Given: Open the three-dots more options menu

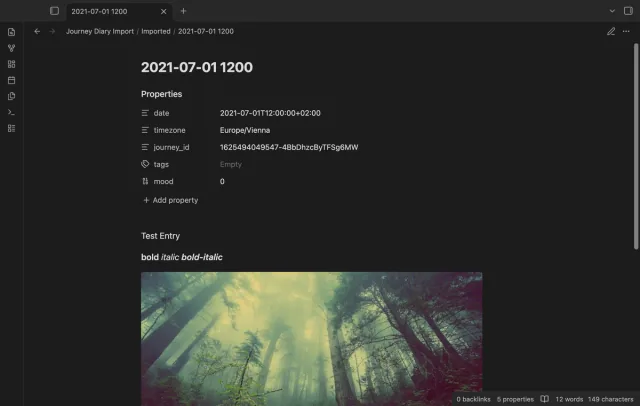Looking at the screenshot, I should (626, 31).
